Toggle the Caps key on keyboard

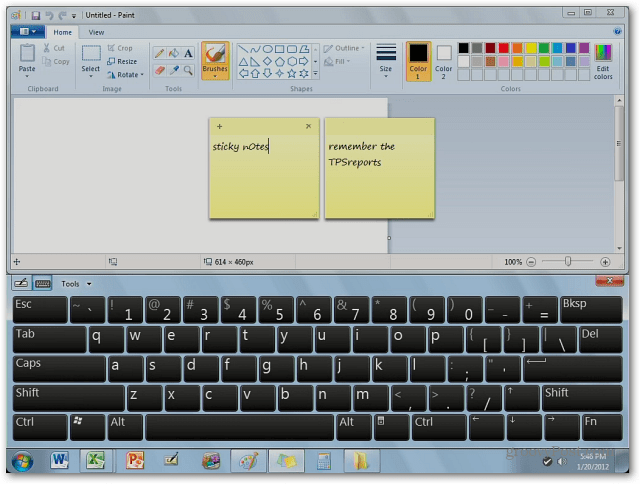[x=59, y=369]
